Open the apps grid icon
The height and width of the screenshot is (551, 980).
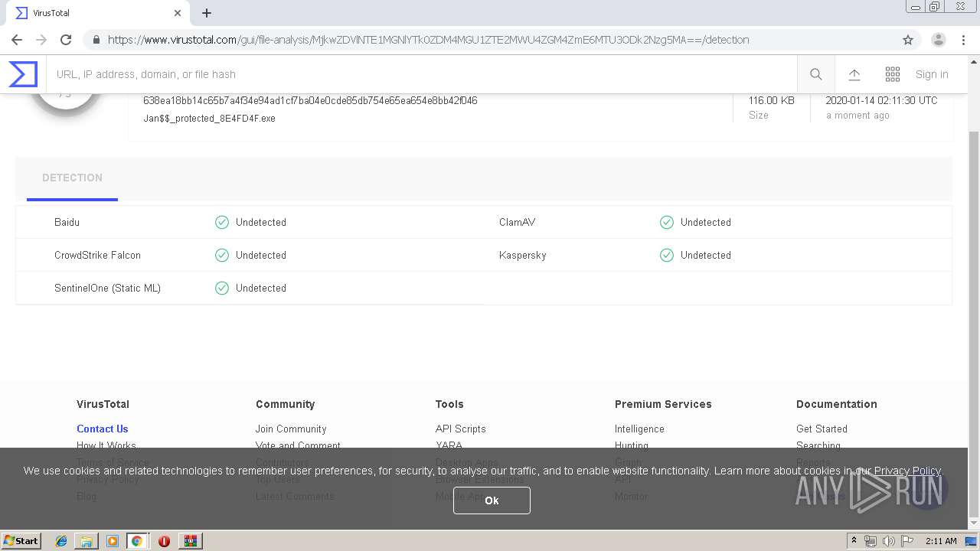[893, 74]
